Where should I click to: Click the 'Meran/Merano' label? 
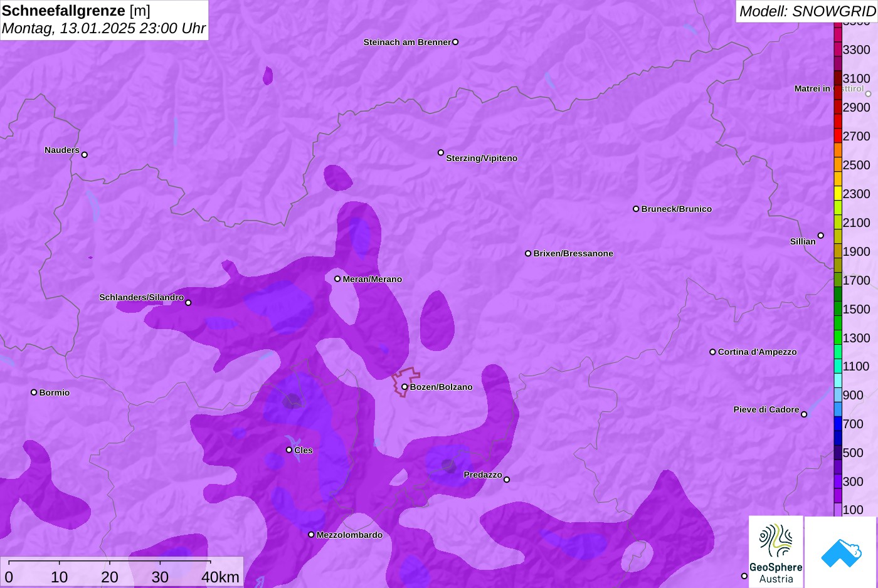click(373, 279)
